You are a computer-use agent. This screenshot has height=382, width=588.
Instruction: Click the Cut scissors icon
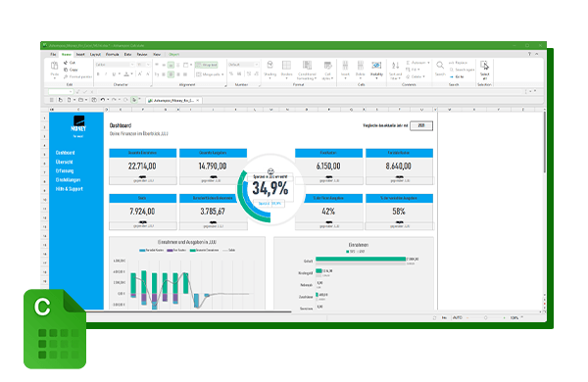[x=66, y=63]
